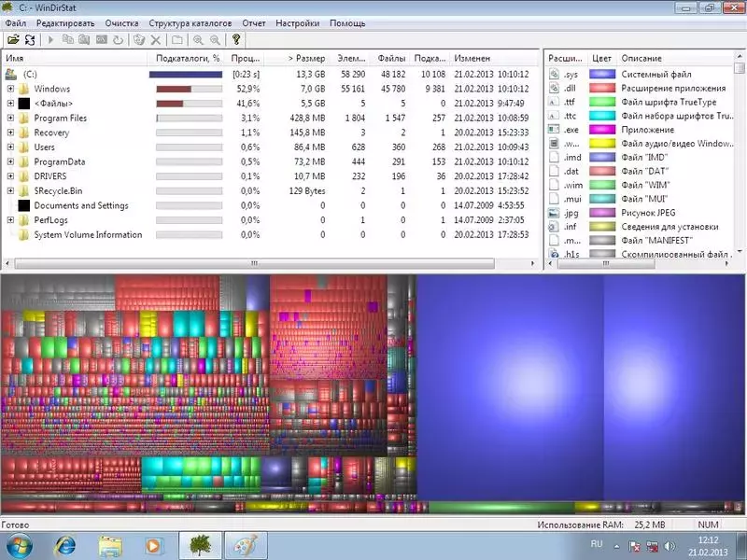
Task: Click the Explorer here toolbar icon
Action: coord(84,39)
